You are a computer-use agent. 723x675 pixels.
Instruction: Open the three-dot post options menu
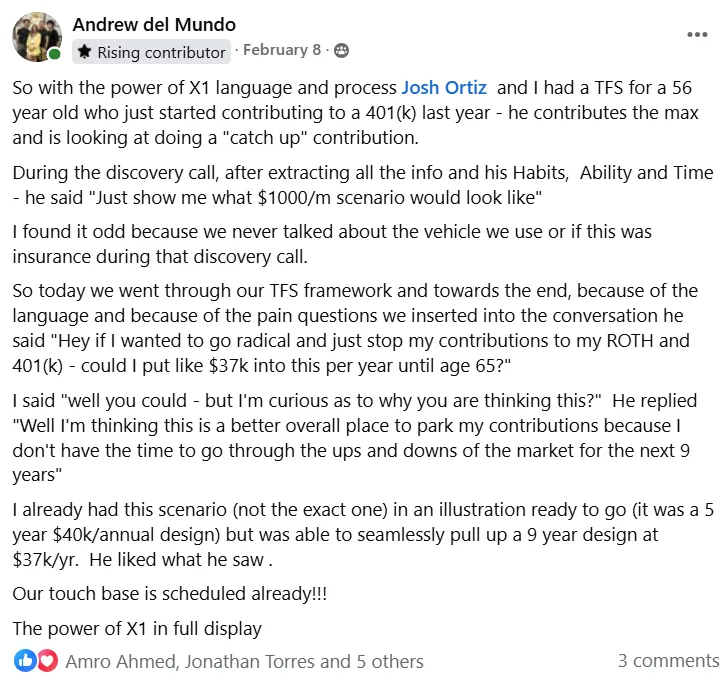coord(697,35)
